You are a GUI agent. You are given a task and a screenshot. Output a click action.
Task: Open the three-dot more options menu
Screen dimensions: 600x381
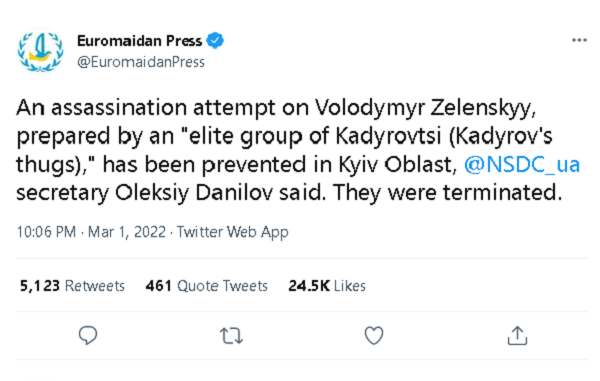click(x=579, y=40)
